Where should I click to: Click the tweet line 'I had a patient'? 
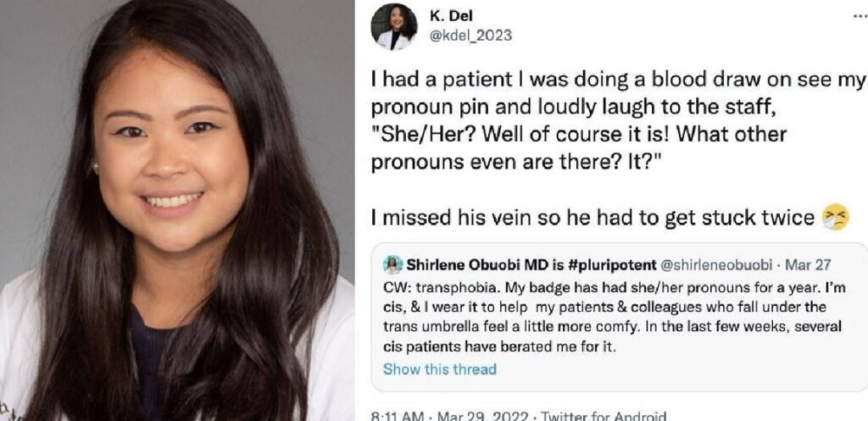click(x=617, y=80)
